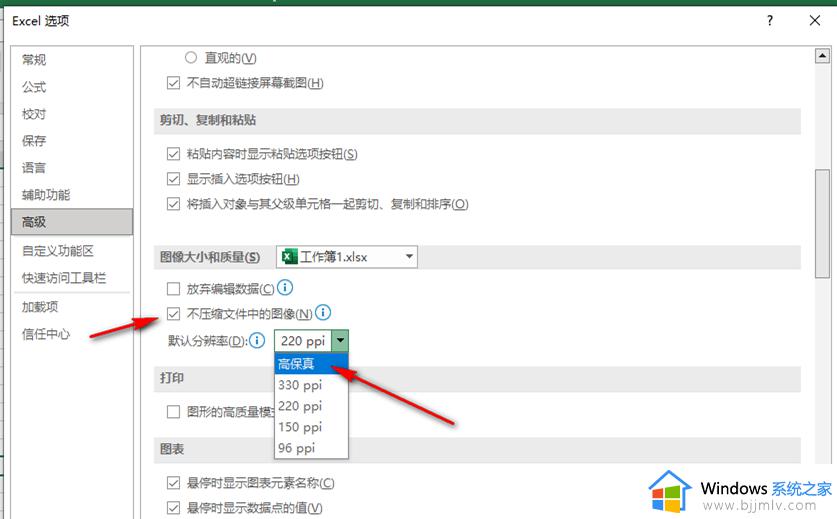Choose 96 ppi from resolution list
The height and width of the screenshot is (519, 837).
[311, 447]
